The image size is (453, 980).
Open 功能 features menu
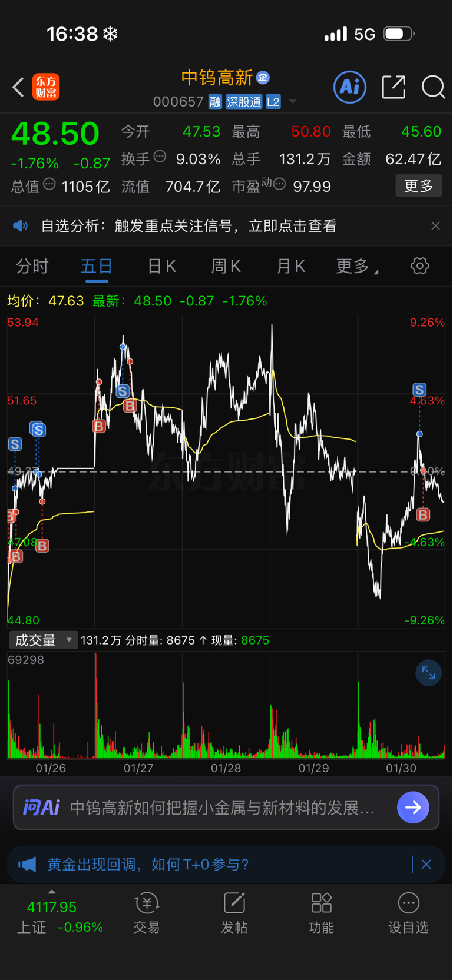[x=322, y=913]
